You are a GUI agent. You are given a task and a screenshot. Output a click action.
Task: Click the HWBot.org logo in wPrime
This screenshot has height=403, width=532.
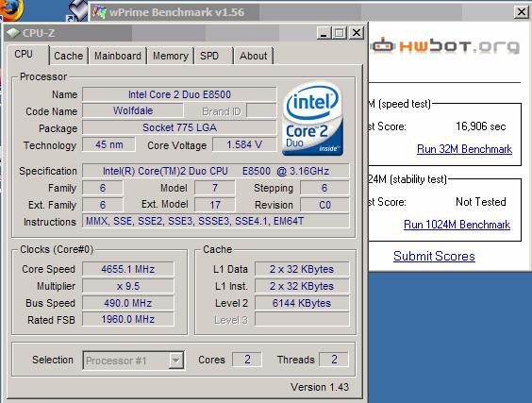point(445,46)
